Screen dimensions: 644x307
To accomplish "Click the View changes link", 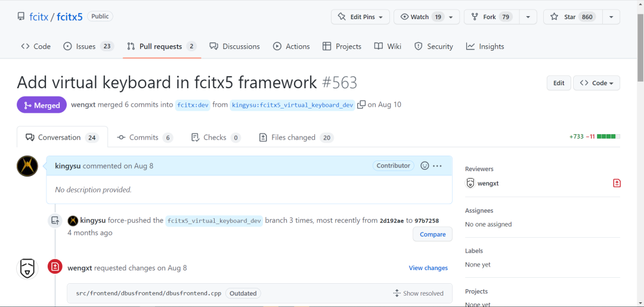I will 428,268.
